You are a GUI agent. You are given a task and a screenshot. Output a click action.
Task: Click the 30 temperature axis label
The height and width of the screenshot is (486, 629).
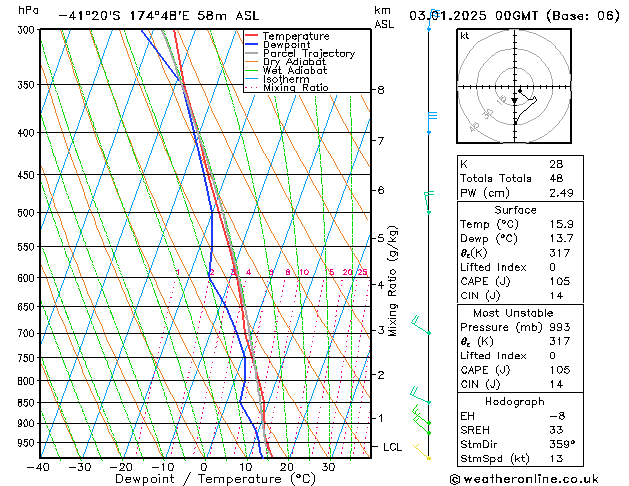(x=328, y=467)
